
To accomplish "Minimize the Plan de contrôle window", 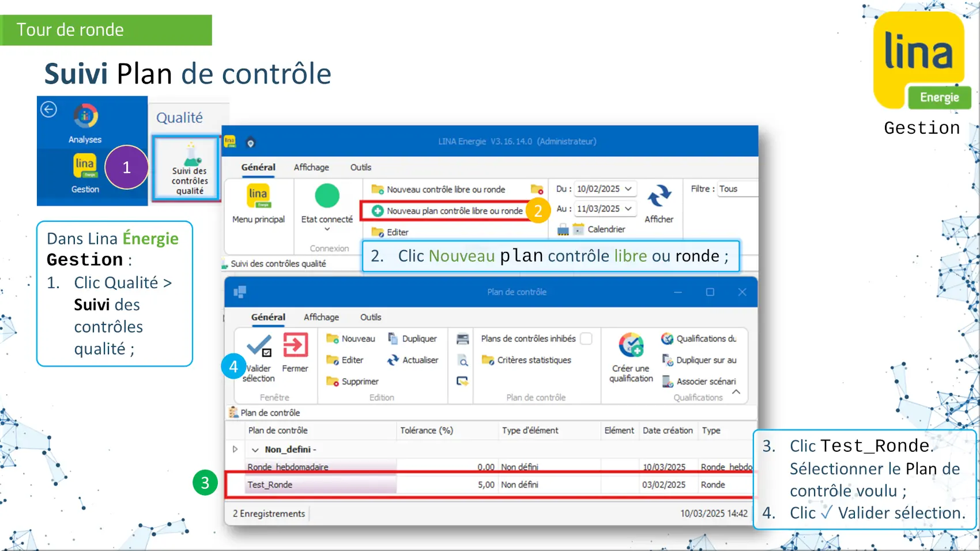I will [678, 292].
